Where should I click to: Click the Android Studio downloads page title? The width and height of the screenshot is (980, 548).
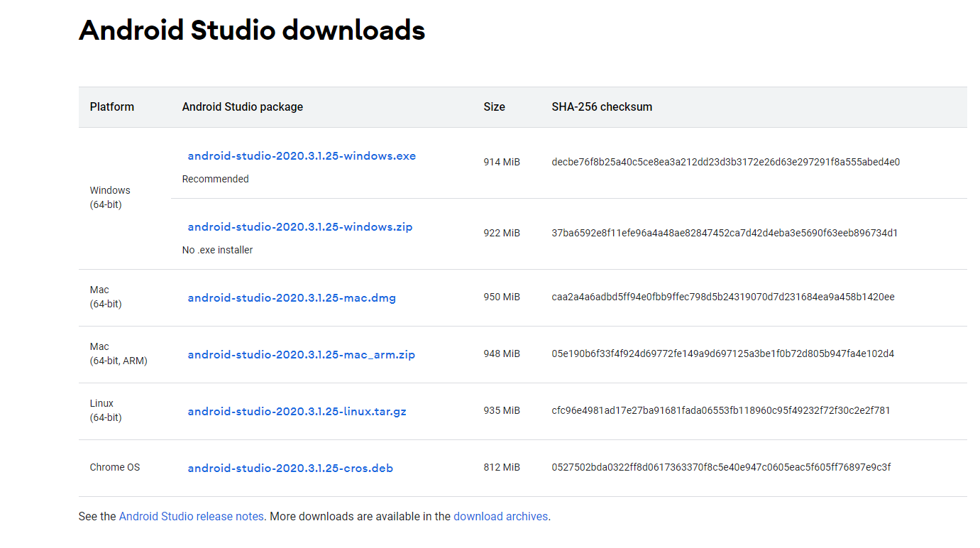252,30
